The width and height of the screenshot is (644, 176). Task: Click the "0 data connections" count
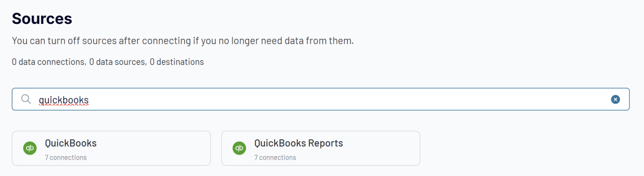tap(49, 62)
